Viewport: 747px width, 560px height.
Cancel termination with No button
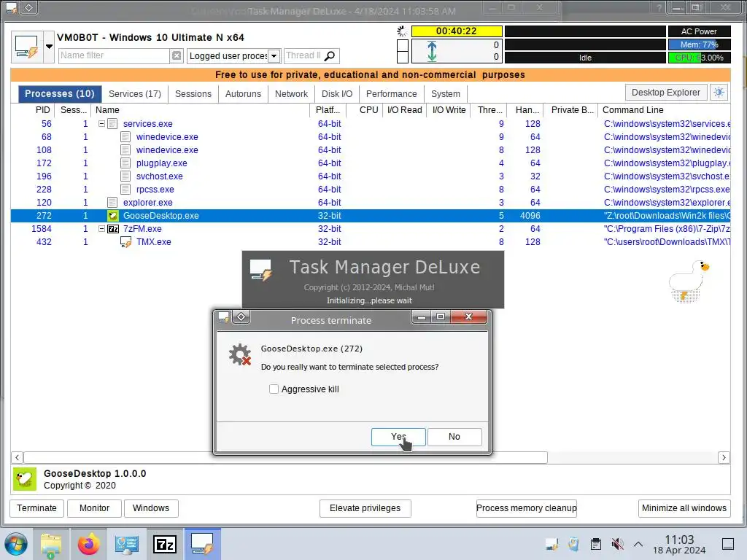point(454,437)
